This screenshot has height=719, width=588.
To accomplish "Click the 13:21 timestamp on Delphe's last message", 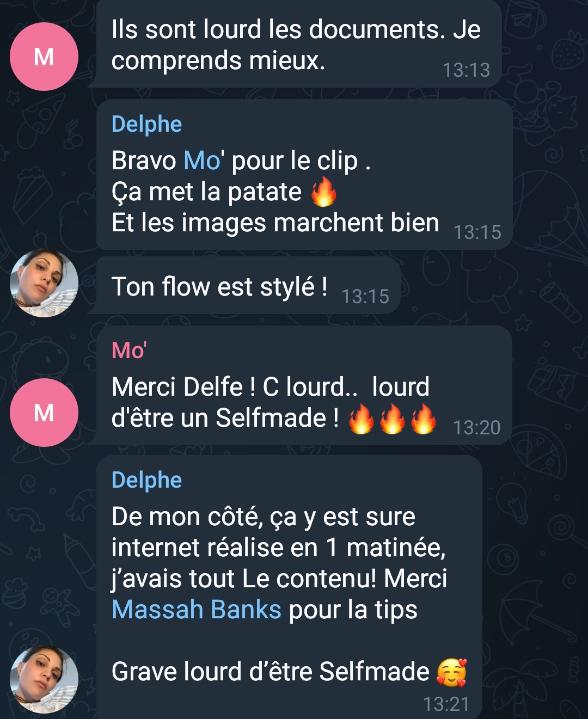I will click(x=446, y=704).
